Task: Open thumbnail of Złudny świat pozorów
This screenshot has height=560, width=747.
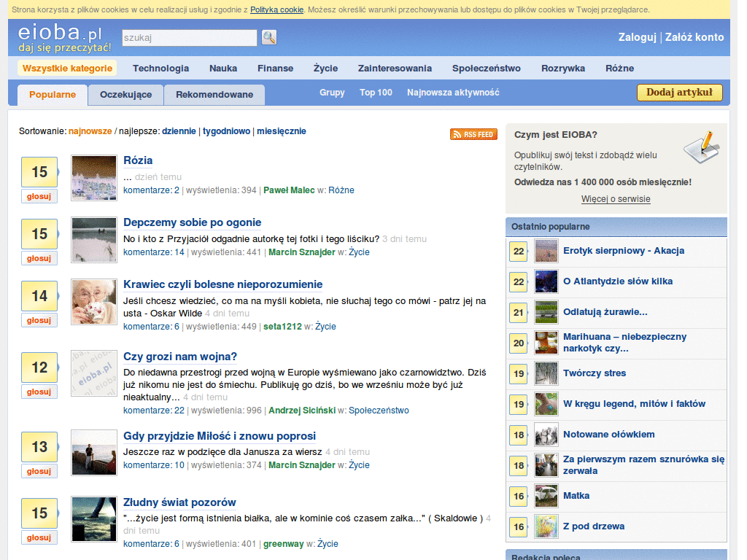Action: 94,519
